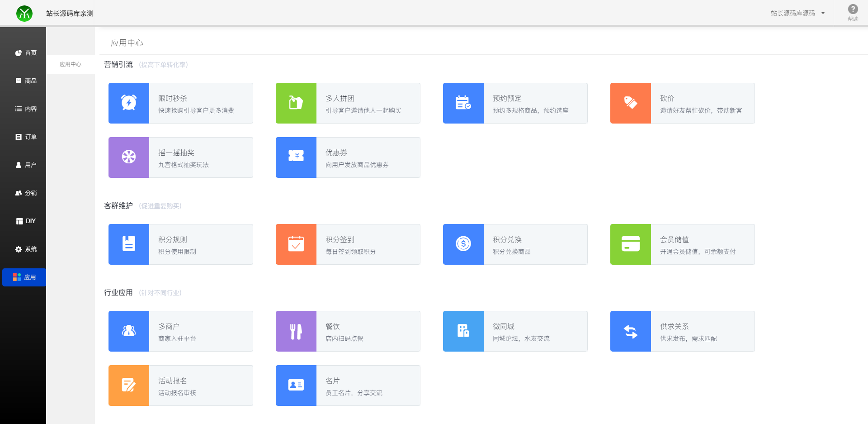Click the 砍价 price tag icon
This screenshot has width=868, height=424.
[631, 103]
